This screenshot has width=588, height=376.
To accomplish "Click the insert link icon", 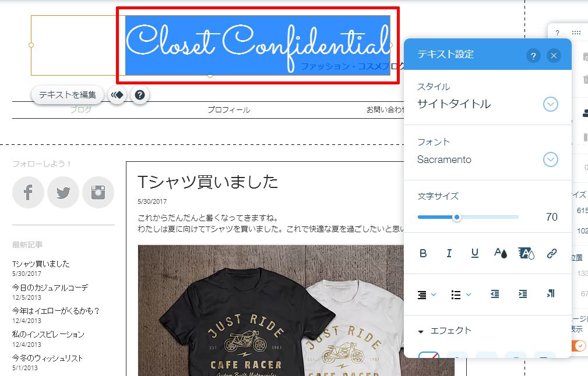I will pos(552,254).
